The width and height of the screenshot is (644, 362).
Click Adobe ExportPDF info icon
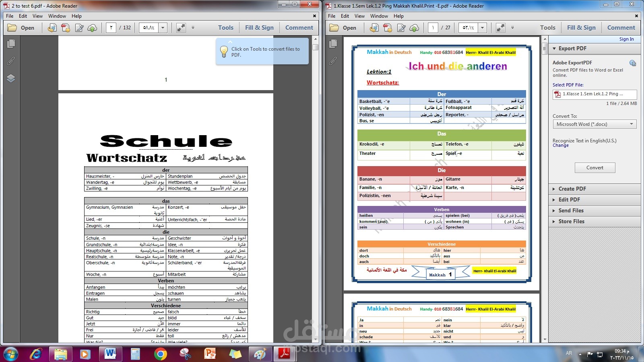(633, 63)
